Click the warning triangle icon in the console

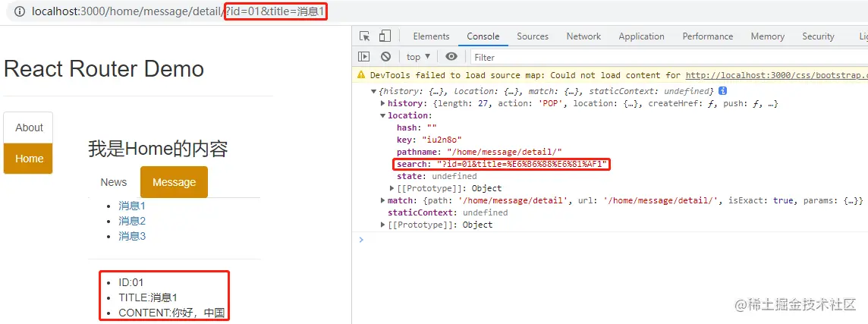coord(361,75)
